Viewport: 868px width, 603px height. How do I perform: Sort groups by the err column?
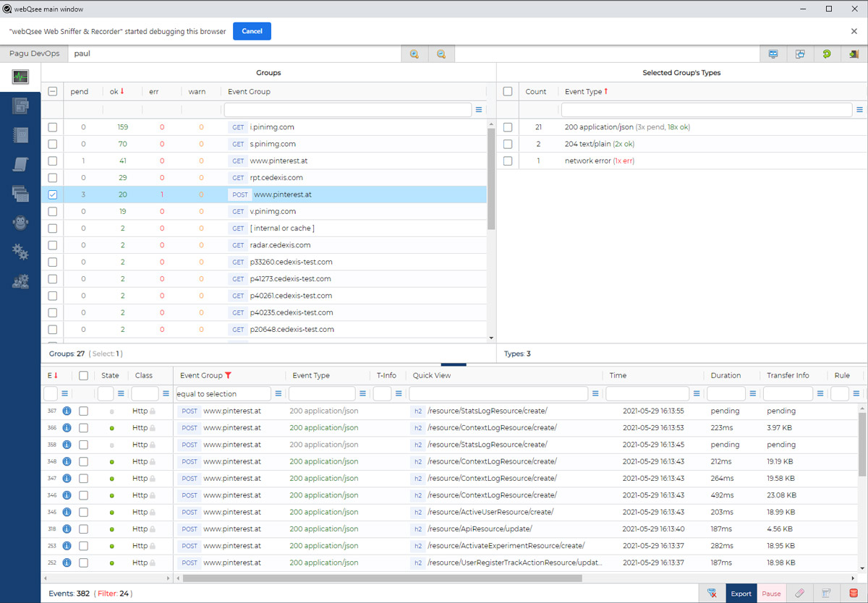click(154, 92)
